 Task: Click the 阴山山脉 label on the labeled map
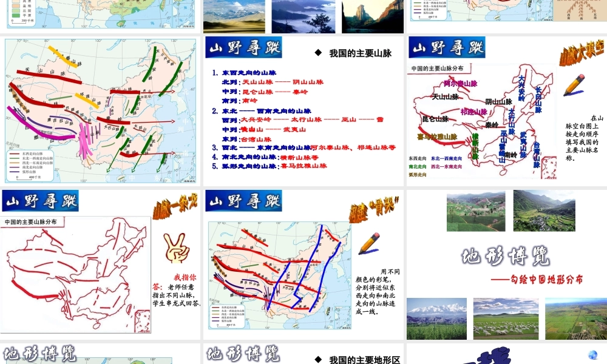499,102
